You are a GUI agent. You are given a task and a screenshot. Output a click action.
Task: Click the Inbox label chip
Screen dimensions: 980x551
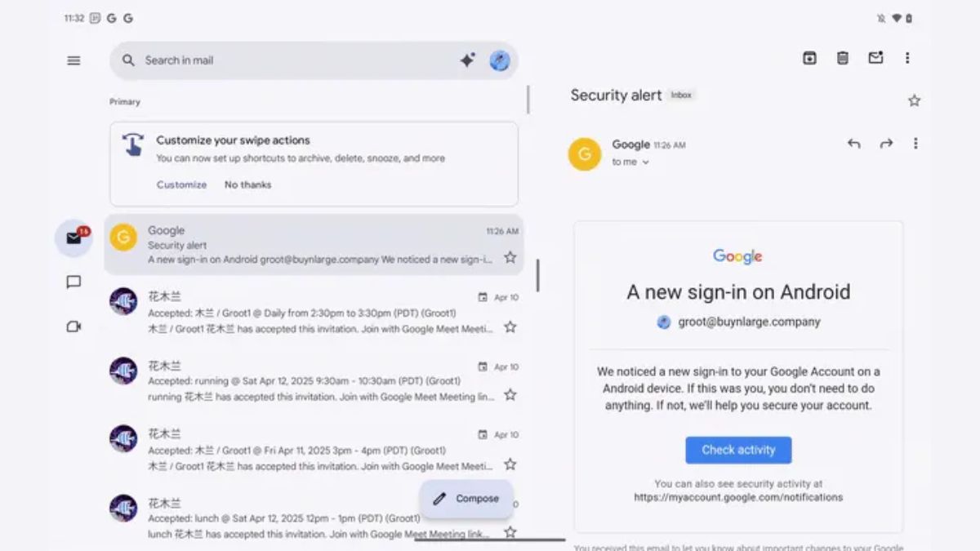click(x=681, y=96)
